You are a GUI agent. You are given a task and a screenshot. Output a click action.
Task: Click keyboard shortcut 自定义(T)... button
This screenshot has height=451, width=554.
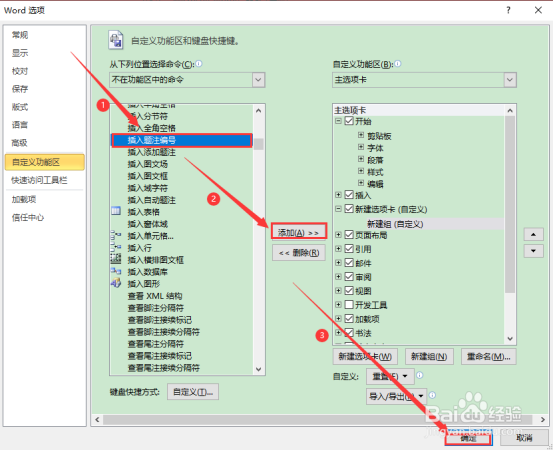tap(193, 392)
